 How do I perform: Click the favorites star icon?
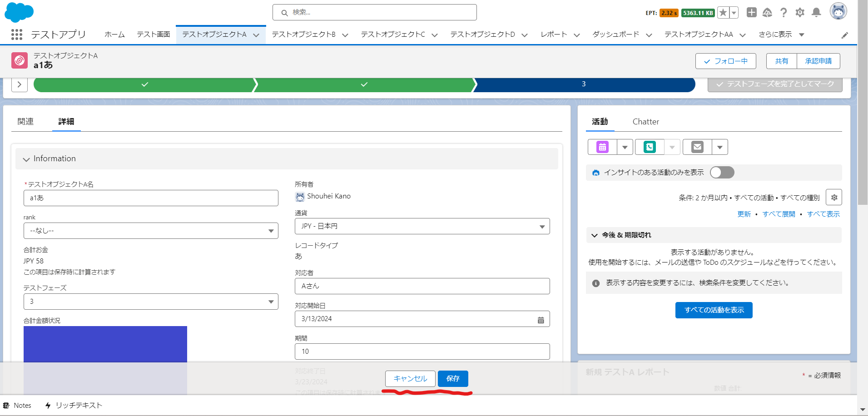(x=723, y=13)
